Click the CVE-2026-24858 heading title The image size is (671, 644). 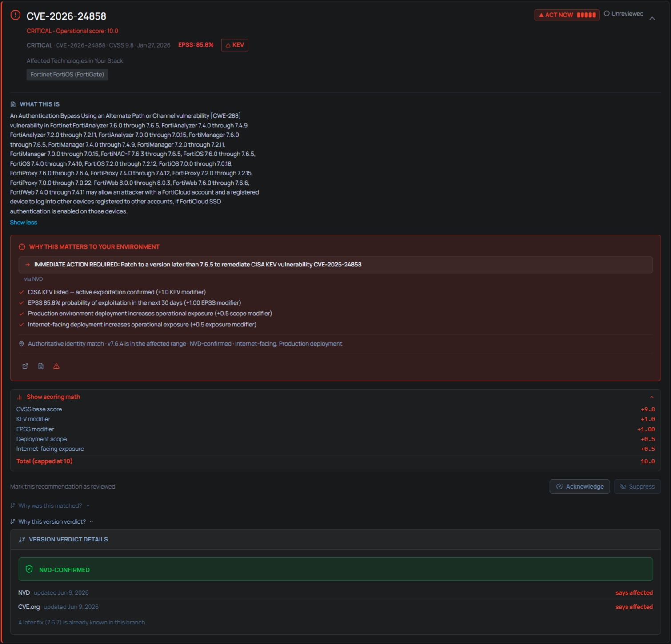66,16
